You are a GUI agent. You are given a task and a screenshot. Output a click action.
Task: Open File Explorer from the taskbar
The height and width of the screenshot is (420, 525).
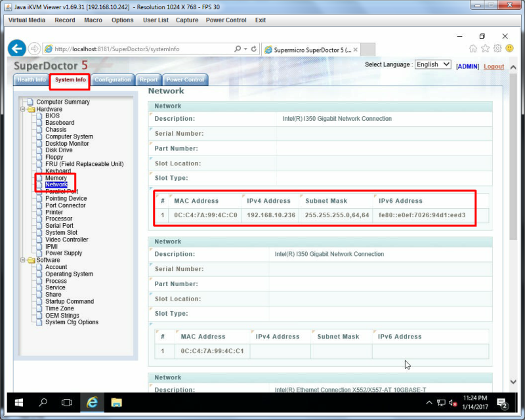pyautogui.click(x=116, y=402)
